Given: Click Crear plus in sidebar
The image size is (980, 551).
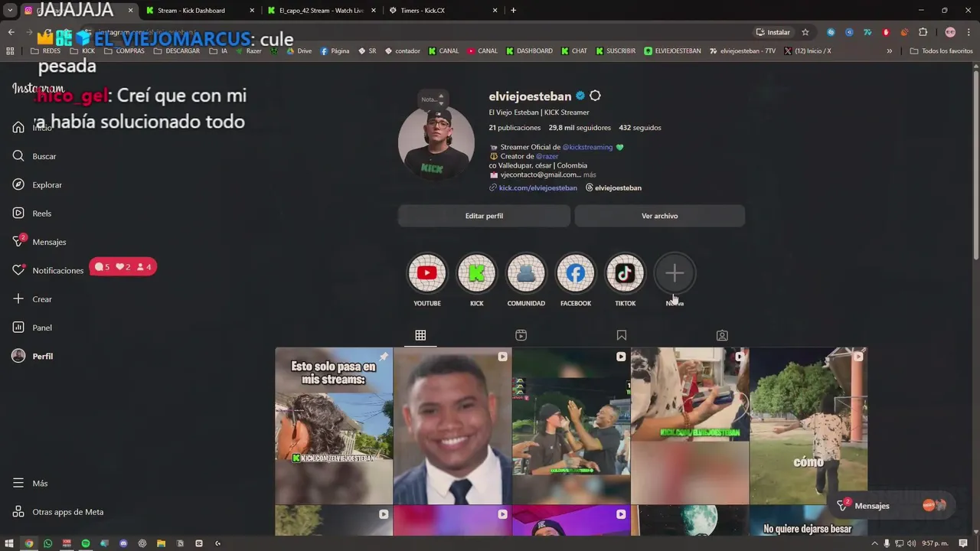Looking at the screenshot, I should pos(31,299).
